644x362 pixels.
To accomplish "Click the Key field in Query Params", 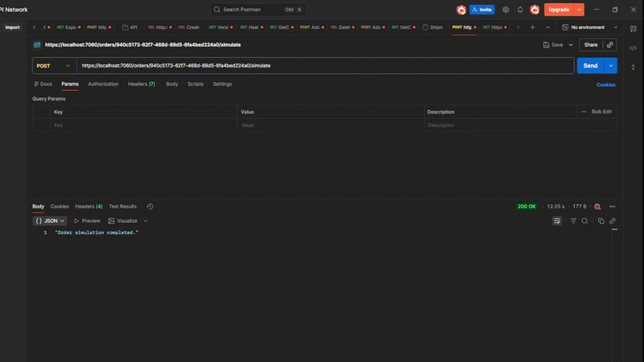I will (142, 125).
